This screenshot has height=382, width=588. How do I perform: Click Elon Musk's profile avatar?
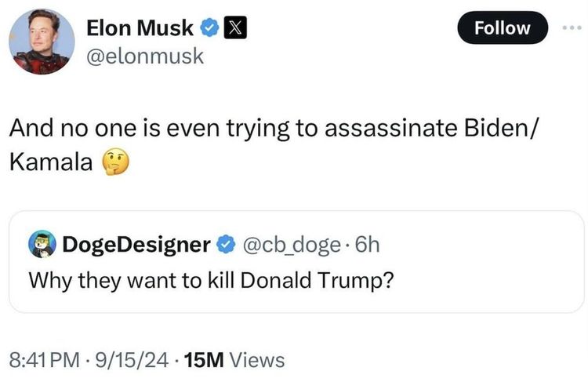(x=41, y=42)
